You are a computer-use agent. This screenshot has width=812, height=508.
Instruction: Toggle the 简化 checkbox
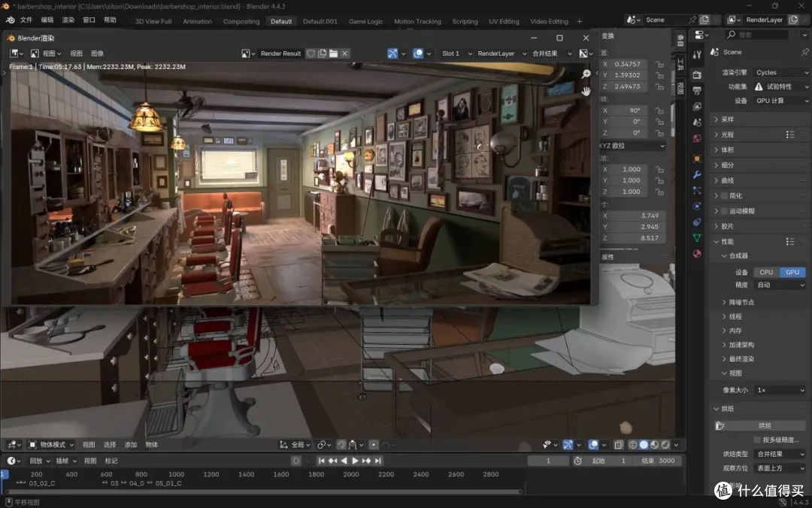724,195
